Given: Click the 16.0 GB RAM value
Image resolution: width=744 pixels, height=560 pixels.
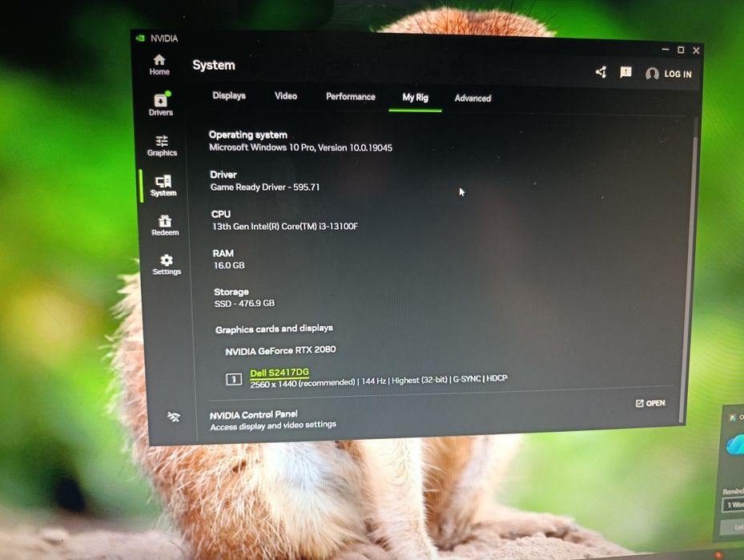Looking at the screenshot, I should coord(229,265).
